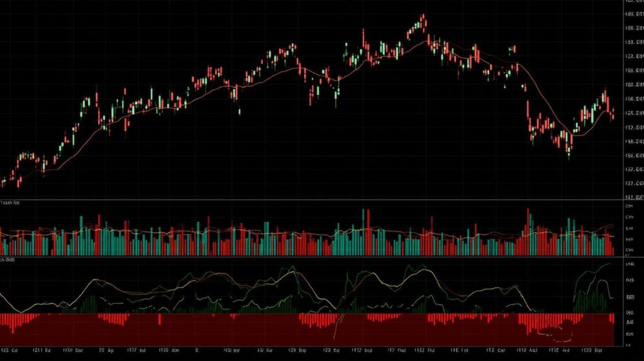644x361 pixels.
Task: Select the leftmost date label on time axis
Action: (x=9, y=350)
